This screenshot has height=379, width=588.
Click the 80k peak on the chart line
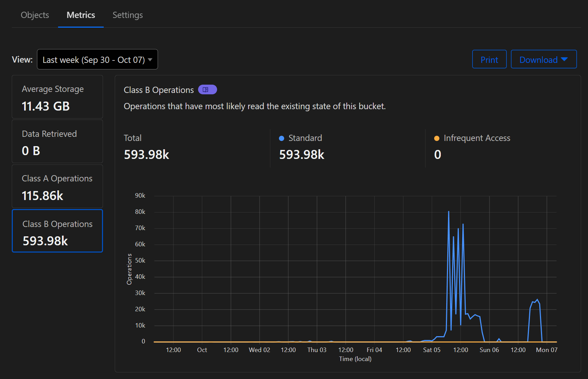tap(449, 212)
